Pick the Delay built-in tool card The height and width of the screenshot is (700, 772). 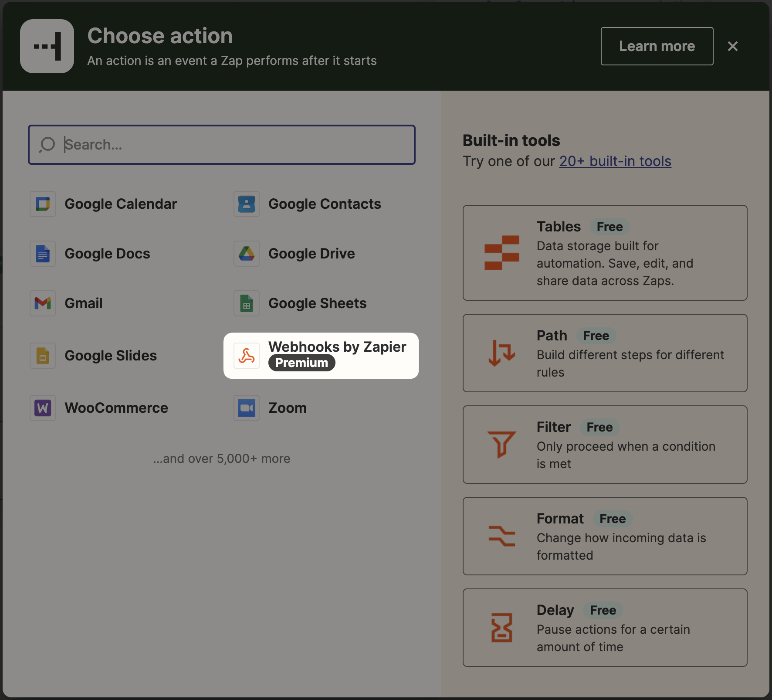(605, 628)
